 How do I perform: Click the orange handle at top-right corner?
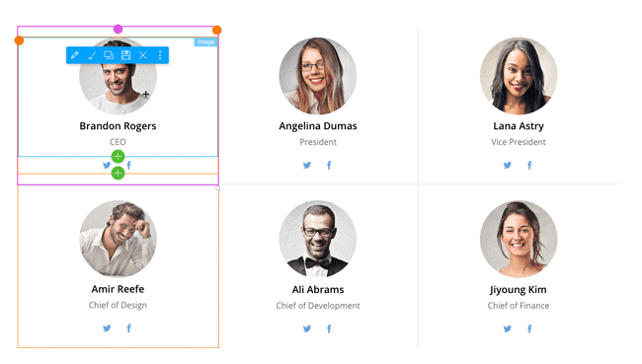(x=217, y=30)
